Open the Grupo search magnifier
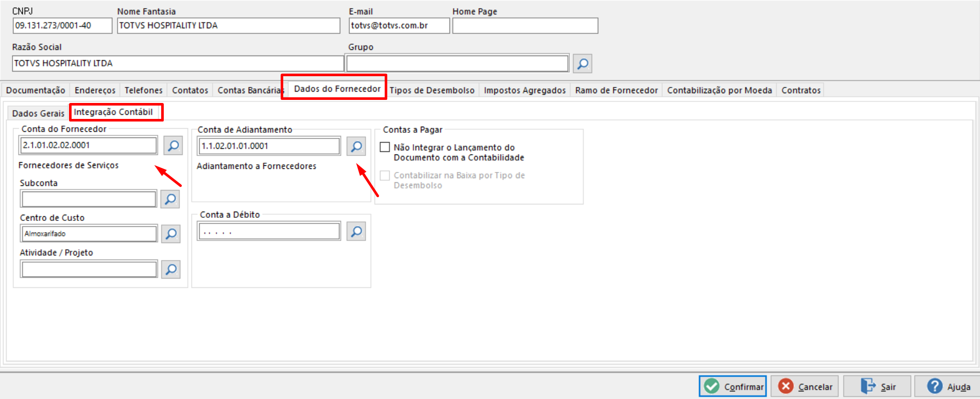 coord(582,64)
